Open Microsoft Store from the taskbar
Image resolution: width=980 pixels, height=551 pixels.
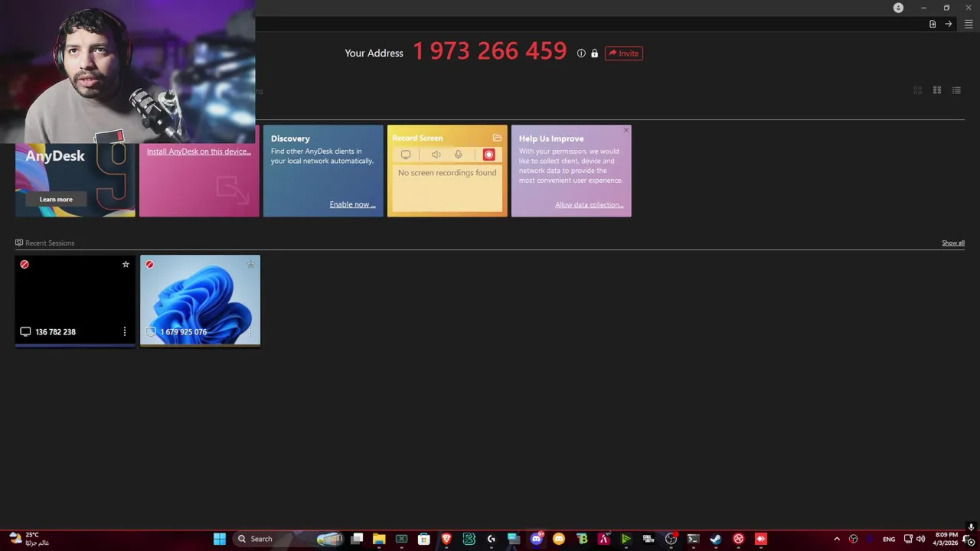[x=423, y=539]
